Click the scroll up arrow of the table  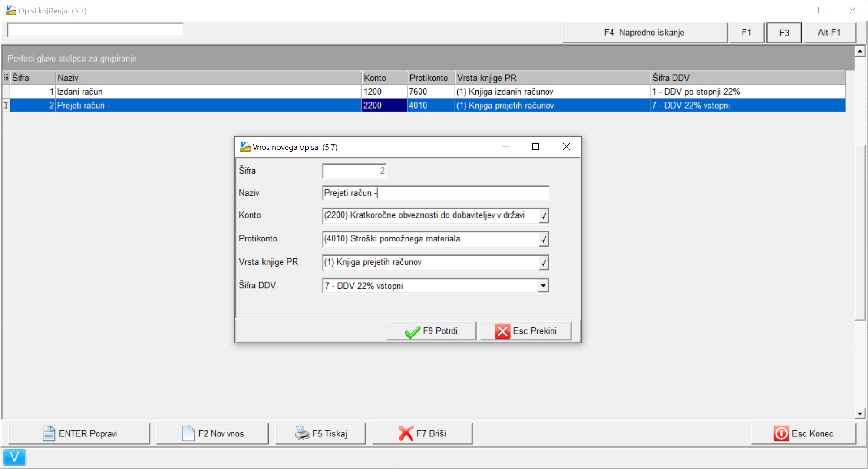[860, 51]
